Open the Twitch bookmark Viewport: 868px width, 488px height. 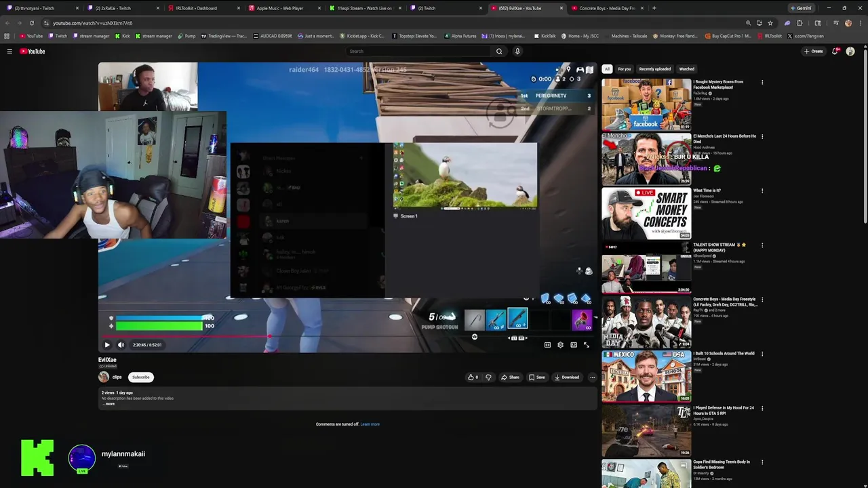click(x=58, y=36)
